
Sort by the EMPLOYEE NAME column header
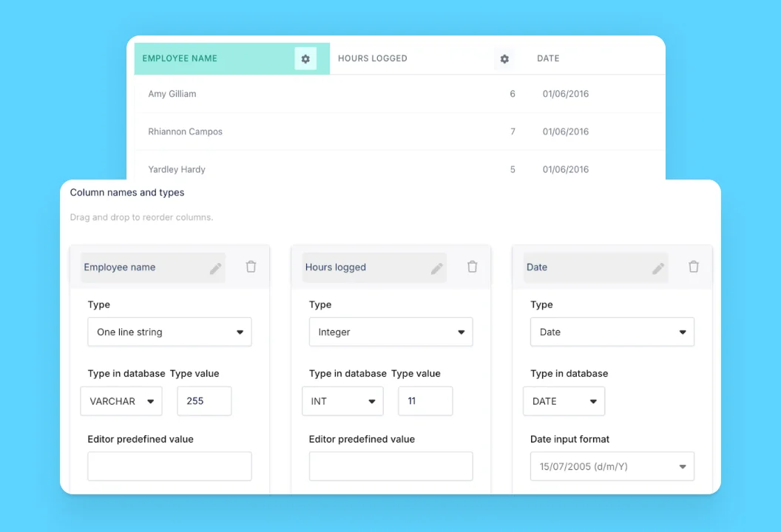click(180, 58)
